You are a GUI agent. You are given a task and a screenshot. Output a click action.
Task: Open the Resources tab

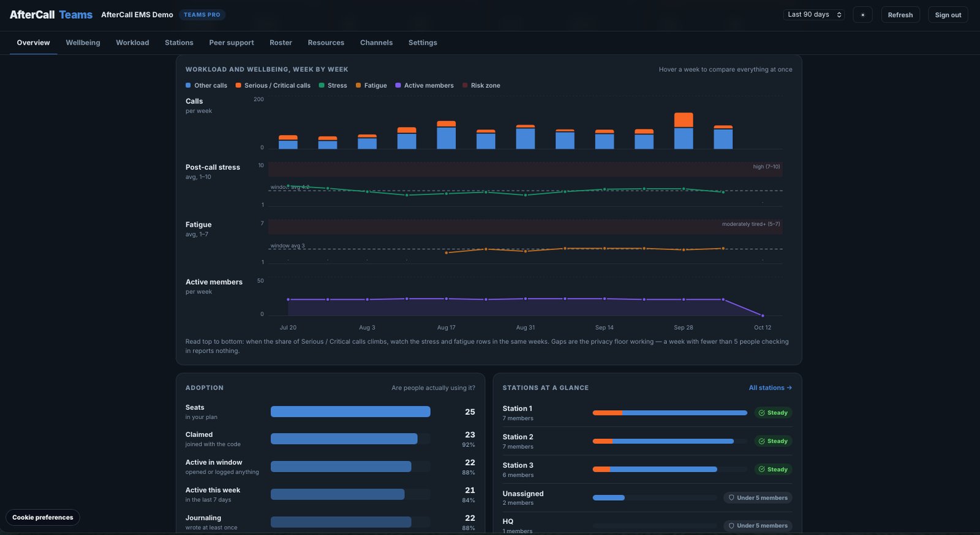click(326, 42)
